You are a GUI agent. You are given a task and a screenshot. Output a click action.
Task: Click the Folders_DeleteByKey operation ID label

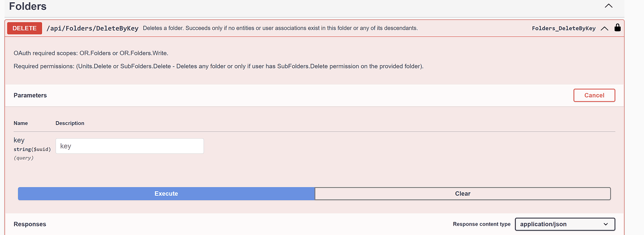pyautogui.click(x=563, y=28)
